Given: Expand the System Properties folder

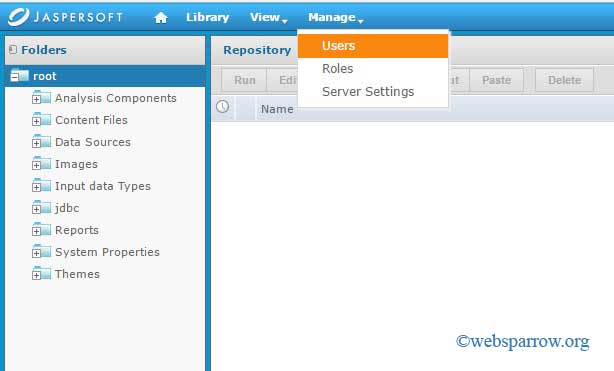Looking at the screenshot, I should pos(36,253).
